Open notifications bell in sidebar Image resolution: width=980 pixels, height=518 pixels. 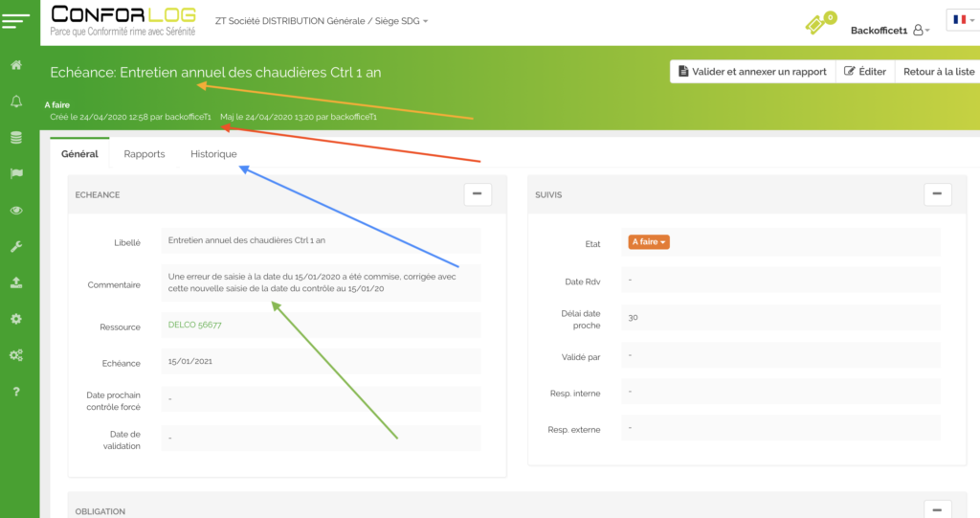16,101
